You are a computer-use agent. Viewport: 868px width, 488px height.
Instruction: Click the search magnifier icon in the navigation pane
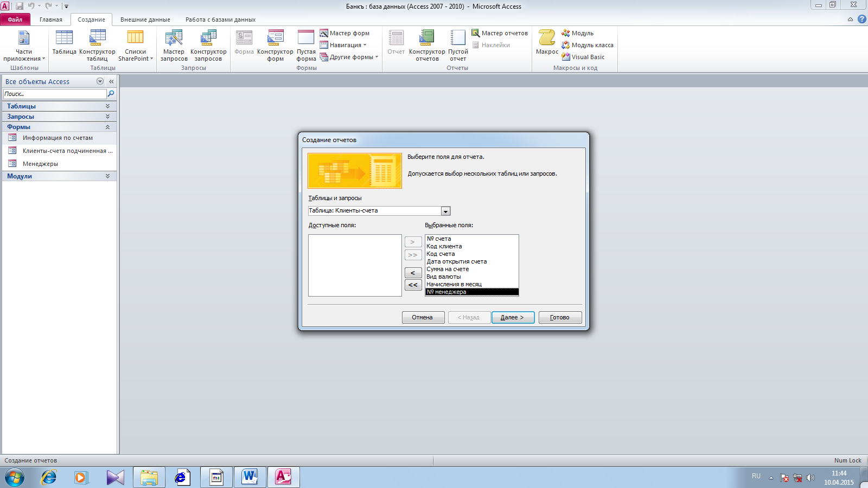(111, 94)
